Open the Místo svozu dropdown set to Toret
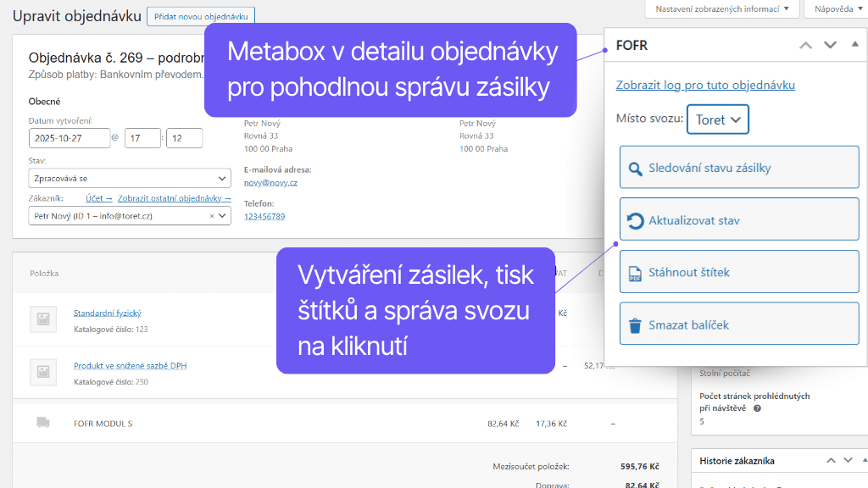Image resolution: width=868 pixels, height=488 pixels. pyautogui.click(x=717, y=119)
